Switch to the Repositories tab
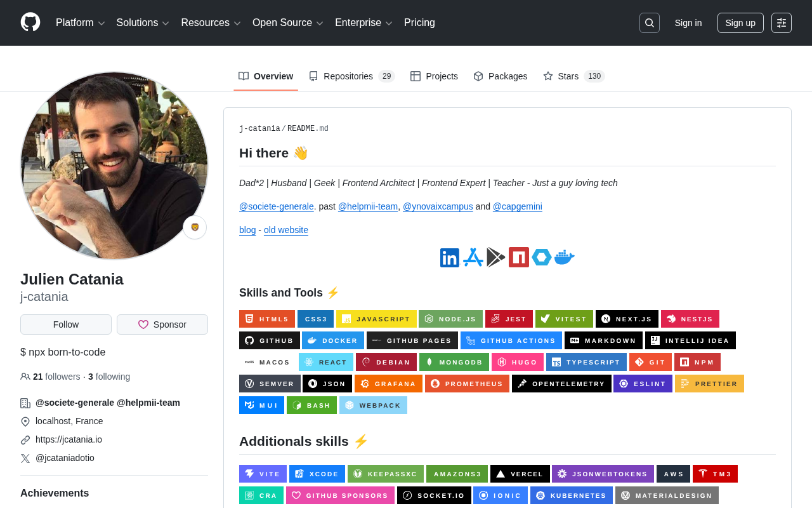 [x=352, y=76]
